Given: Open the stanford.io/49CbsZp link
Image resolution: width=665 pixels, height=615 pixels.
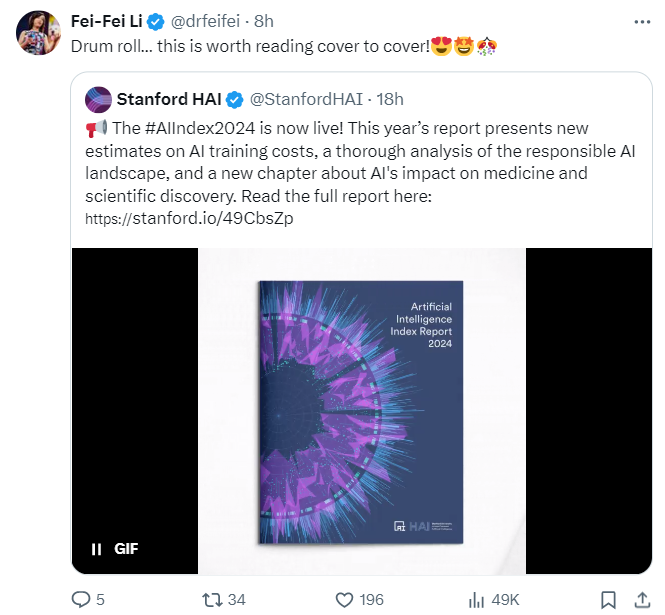Looking at the screenshot, I should coord(189,218).
